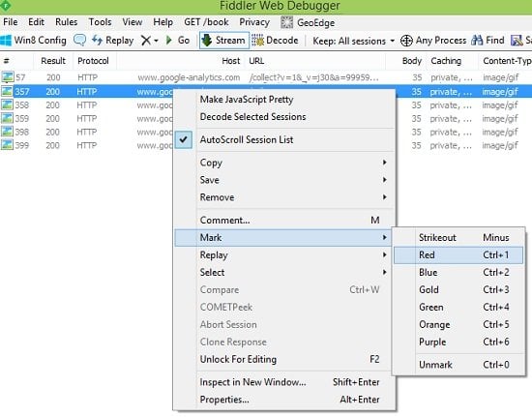Click the Replay arrows icon in toolbar
This screenshot has height=417, width=532.
(97, 40)
